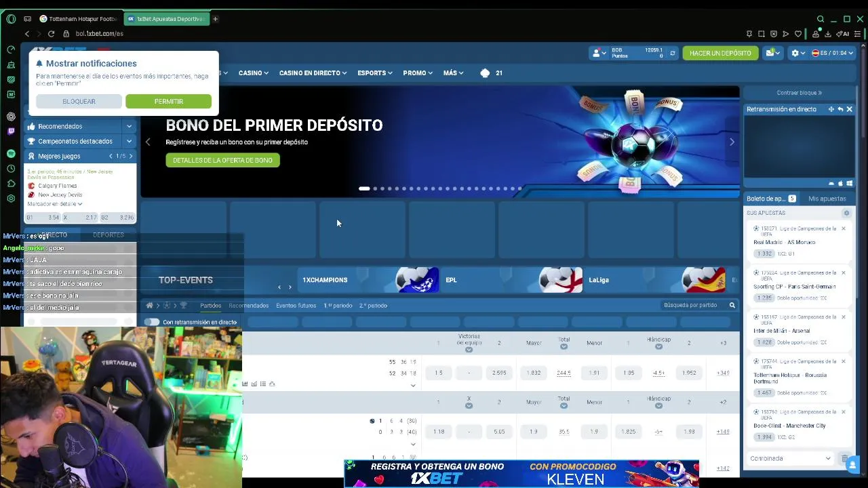Advance banner with the right carousel arrow
The height and width of the screenshot is (488, 868).
point(732,142)
